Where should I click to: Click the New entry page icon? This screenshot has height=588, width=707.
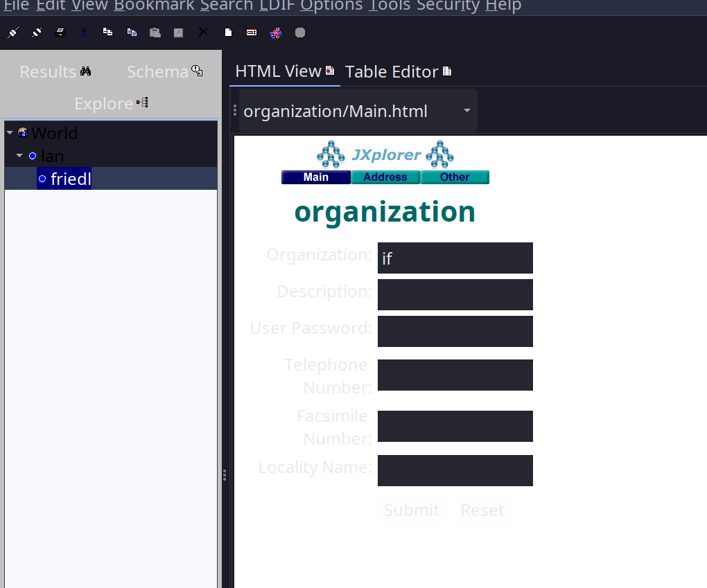pos(228,33)
